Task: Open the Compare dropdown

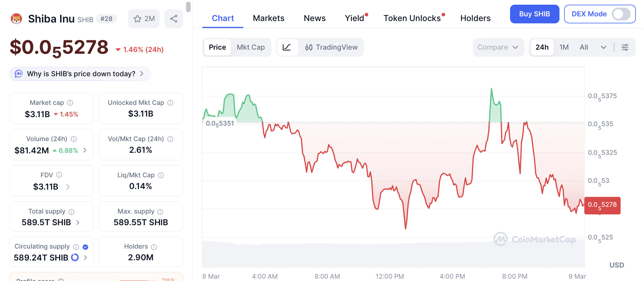Action: pos(498,47)
